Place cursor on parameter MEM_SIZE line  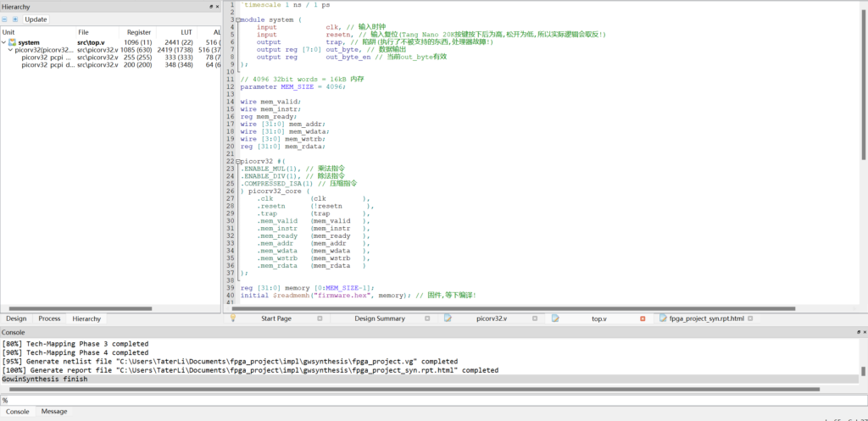point(293,87)
